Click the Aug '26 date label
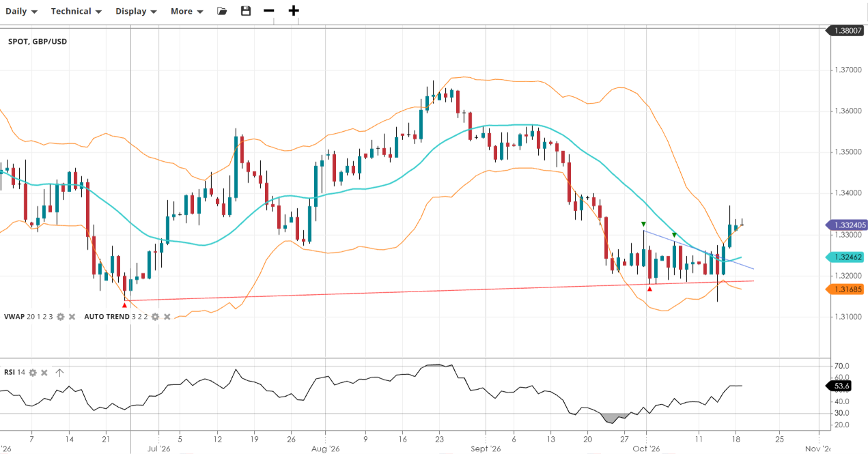 325,449
